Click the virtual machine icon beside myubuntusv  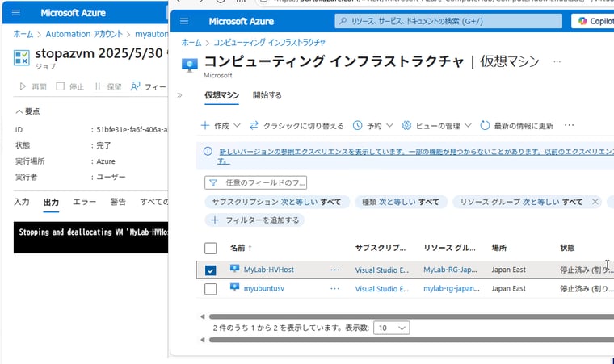point(234,287)
